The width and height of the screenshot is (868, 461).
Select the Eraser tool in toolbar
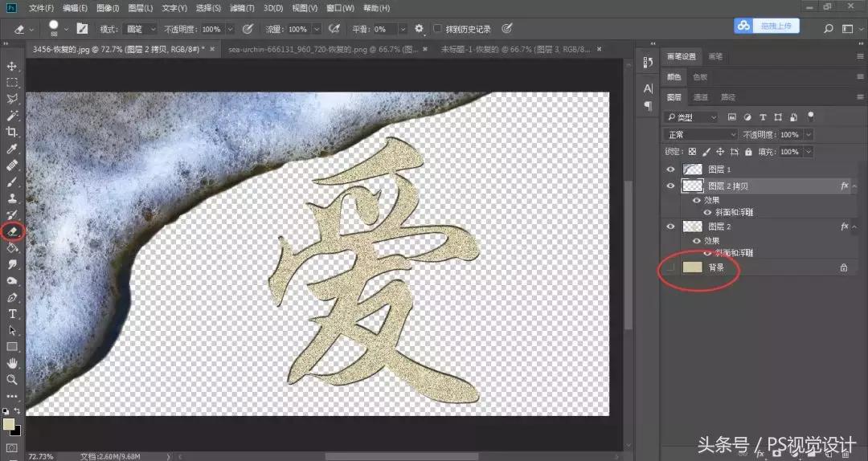[x=13, y=231]
